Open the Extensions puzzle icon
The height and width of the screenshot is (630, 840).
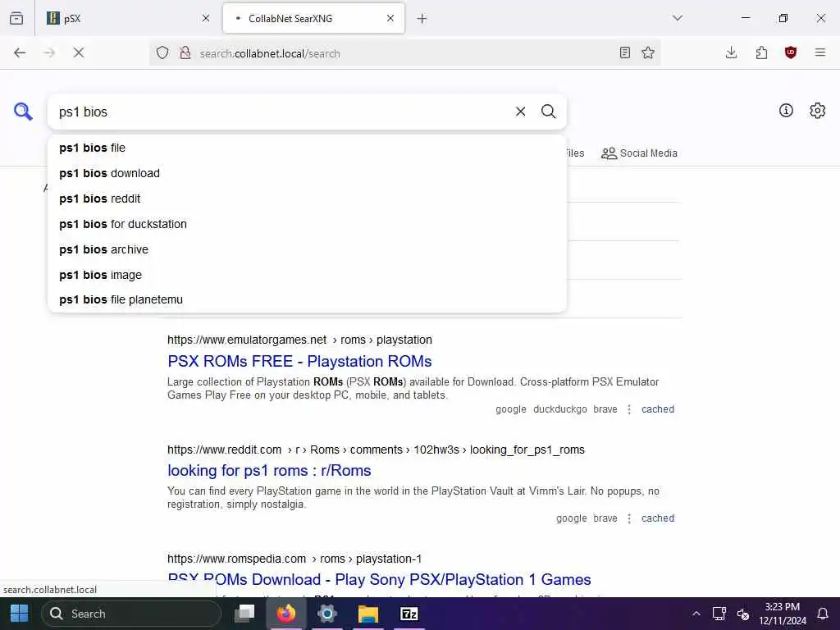click(761, 52)
